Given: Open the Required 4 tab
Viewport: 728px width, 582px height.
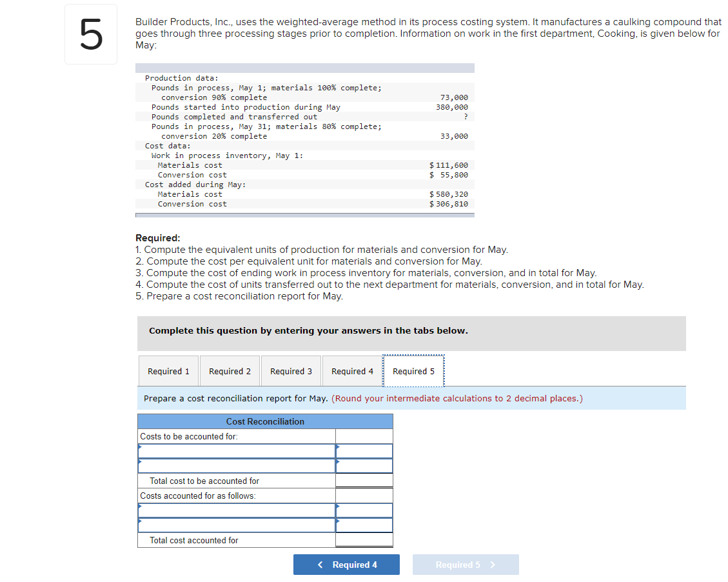Looking at the screenshot, I should (x=352, y=371).
